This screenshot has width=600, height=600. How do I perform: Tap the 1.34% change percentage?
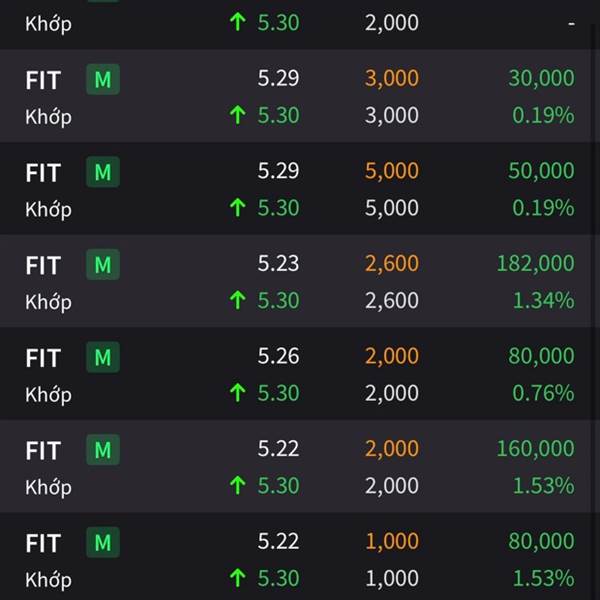coord(543,301)
